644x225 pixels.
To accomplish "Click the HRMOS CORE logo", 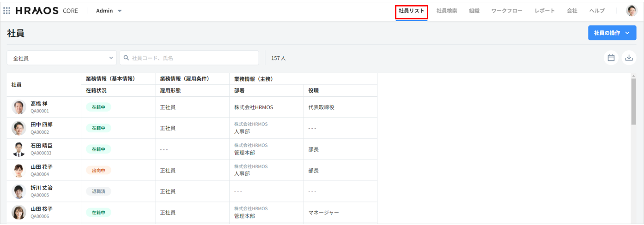I will [47, 11].
